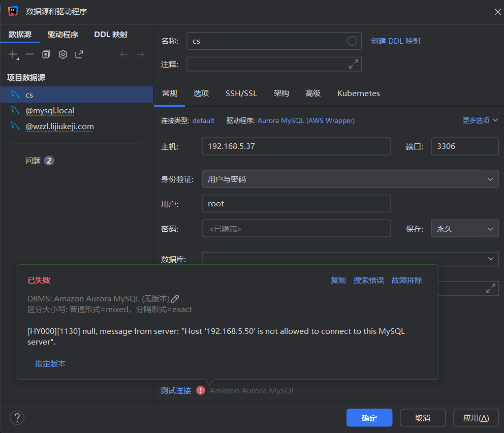This screenshot has height=433, width=504.
Task: Click the color circle in name field
Action: 352,41
